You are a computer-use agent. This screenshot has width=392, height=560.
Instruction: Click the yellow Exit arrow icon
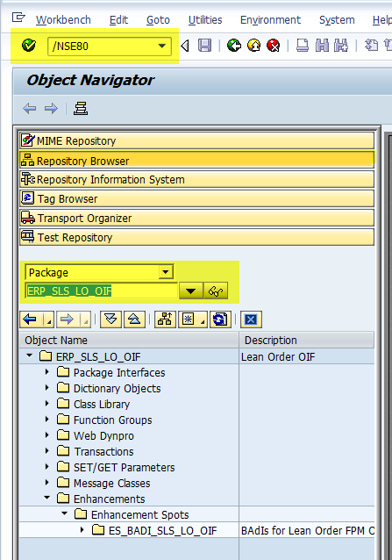[x=253, y=46]
